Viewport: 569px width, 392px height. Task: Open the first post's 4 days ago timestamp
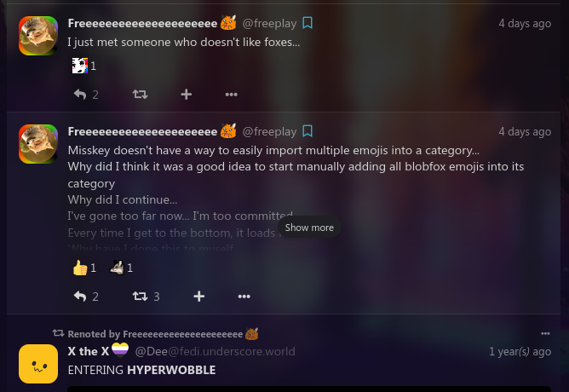coord(525,23)
